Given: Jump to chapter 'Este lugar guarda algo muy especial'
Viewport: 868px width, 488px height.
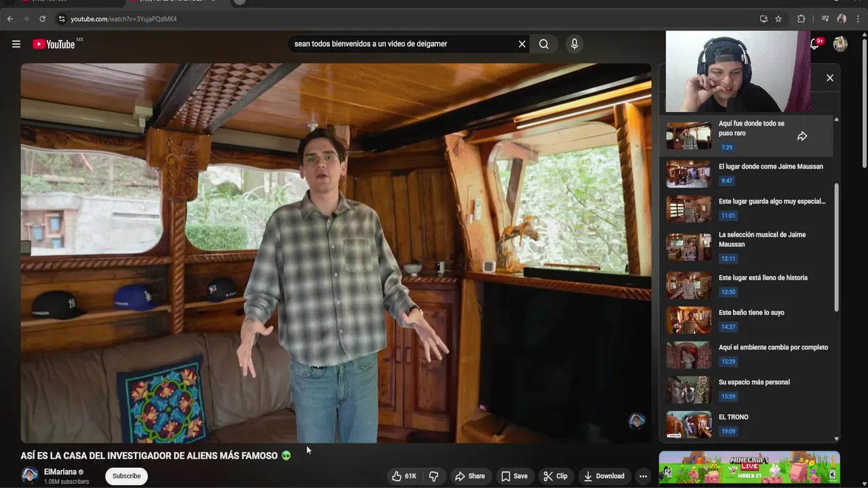Looking at the screenshot, I should click(745, 209).
